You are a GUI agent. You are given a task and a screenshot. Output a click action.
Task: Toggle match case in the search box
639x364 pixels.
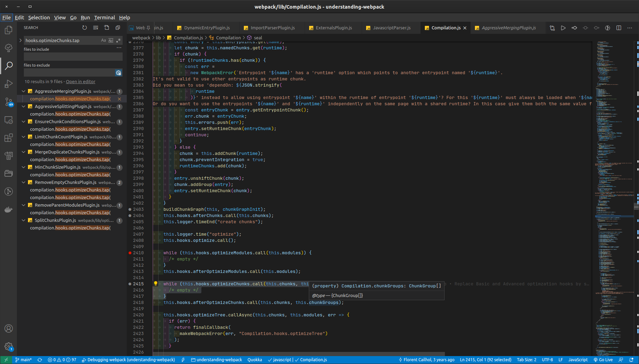[103, 40]
